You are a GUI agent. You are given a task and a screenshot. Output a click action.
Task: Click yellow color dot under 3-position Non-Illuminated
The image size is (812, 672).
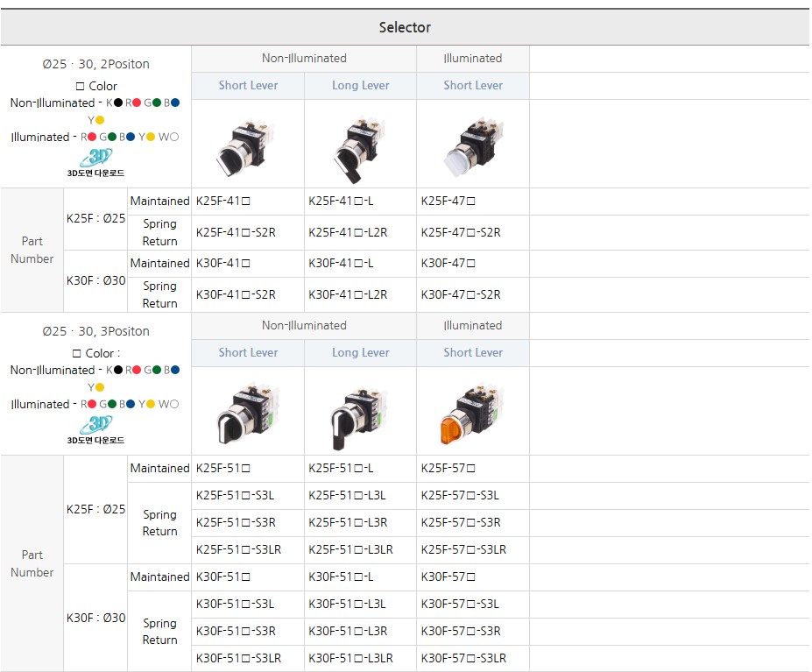(x=99, y=387)
